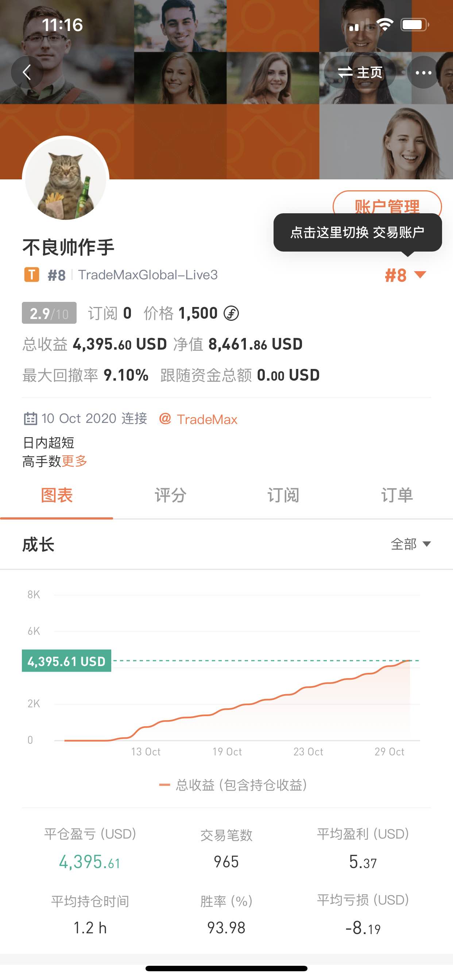Image resolution: width=453 pixels, height=980 pixels.
Task: Toggle the 总收益 chart legend item
Action: [233, 785]
